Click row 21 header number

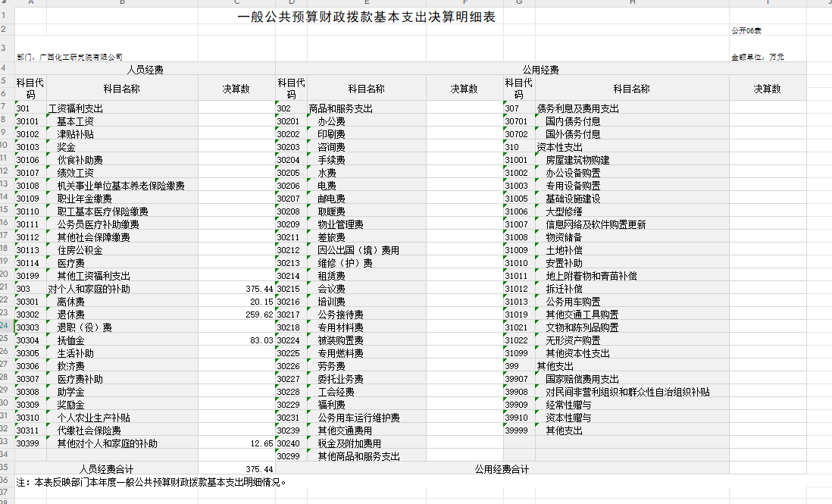point(6,289)
